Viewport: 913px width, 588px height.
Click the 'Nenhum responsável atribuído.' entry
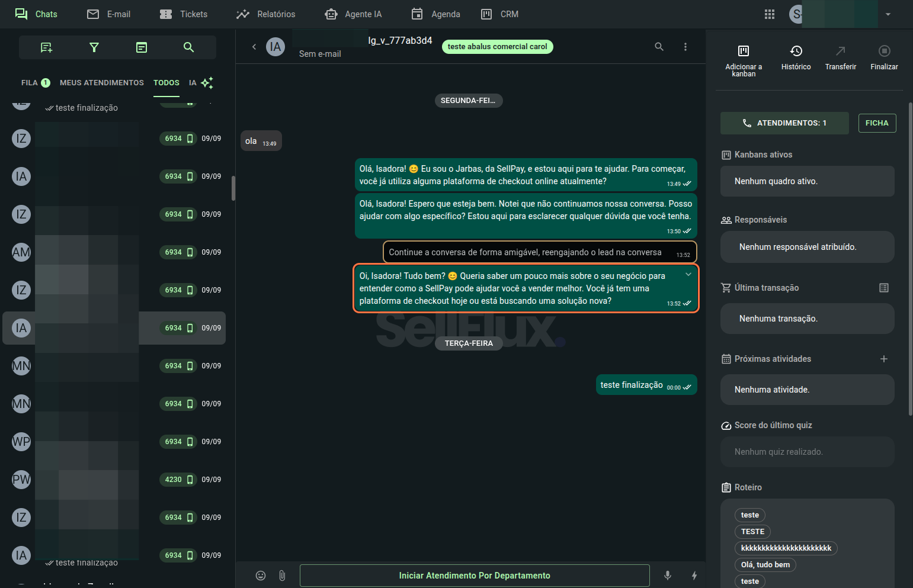point(808,247)
